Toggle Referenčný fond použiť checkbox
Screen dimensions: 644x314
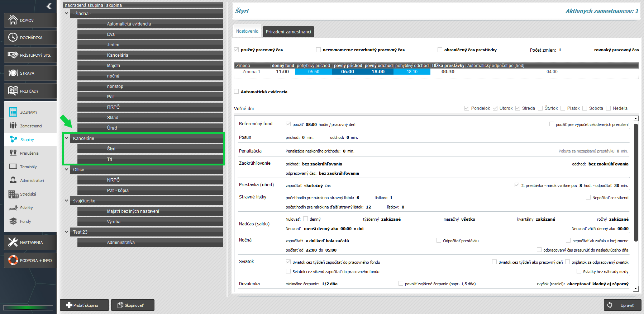(x=288, y=124)
